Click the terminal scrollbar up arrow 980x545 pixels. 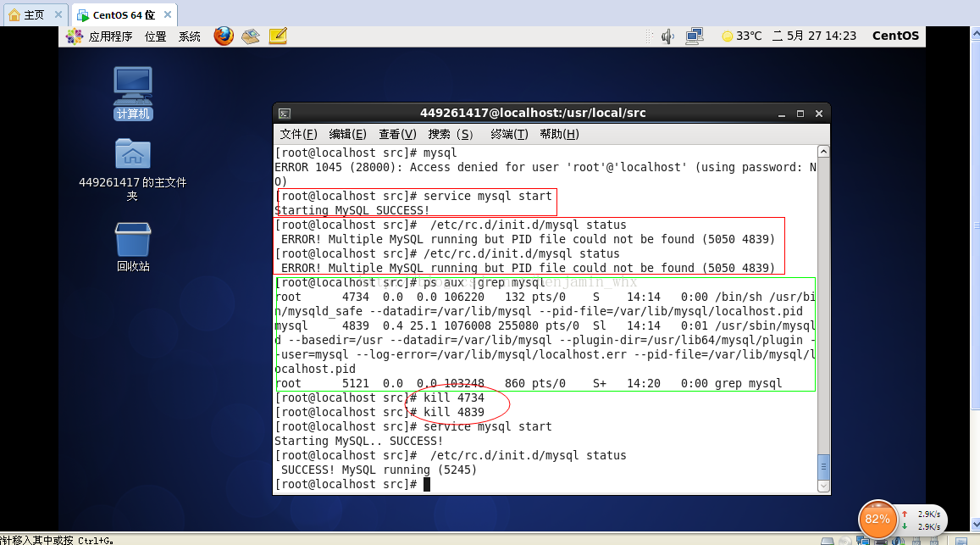(824, 152)
